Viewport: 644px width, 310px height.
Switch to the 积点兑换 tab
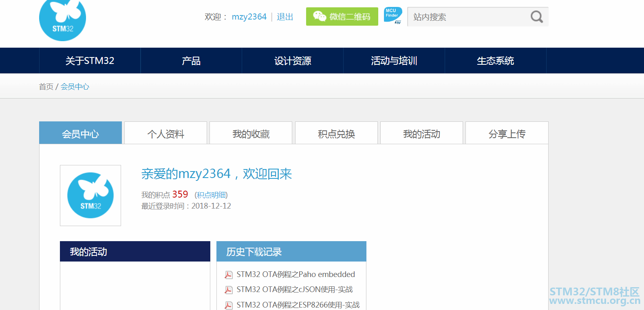(x=336, y=133)
